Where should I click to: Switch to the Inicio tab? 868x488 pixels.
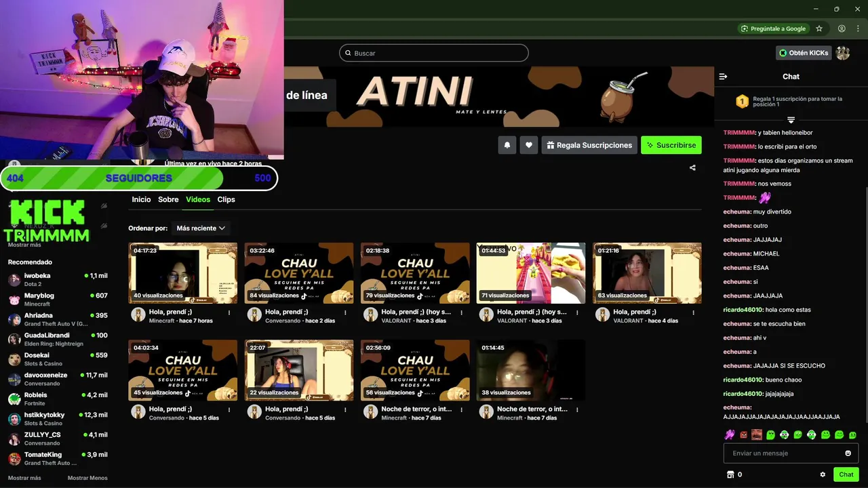pyautogui.click(x=141, y=199)
